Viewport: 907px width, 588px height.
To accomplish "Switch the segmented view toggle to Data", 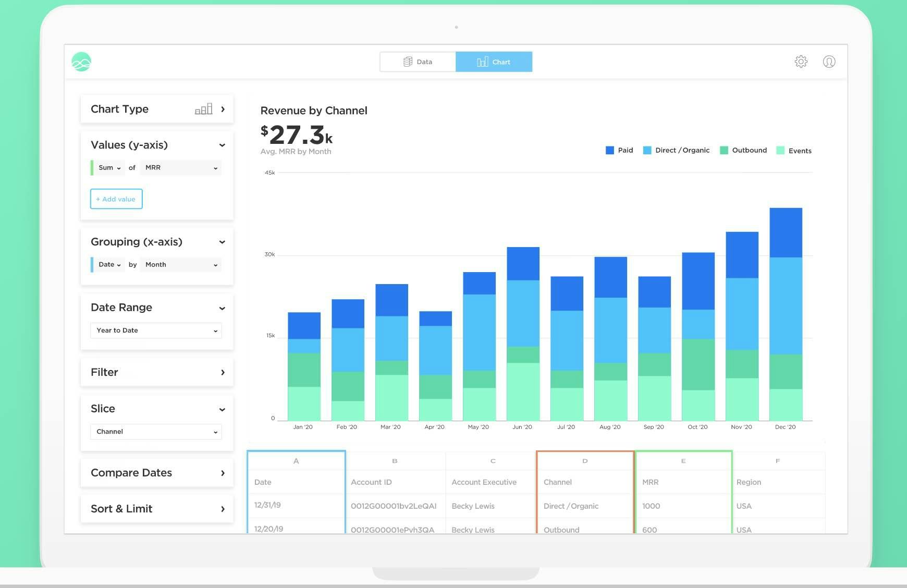I will [418, 62].
